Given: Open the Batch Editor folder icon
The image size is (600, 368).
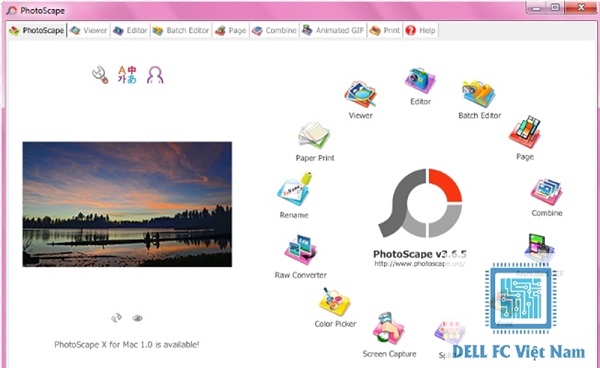Looking at the screenshot, I should click(479, 94).
